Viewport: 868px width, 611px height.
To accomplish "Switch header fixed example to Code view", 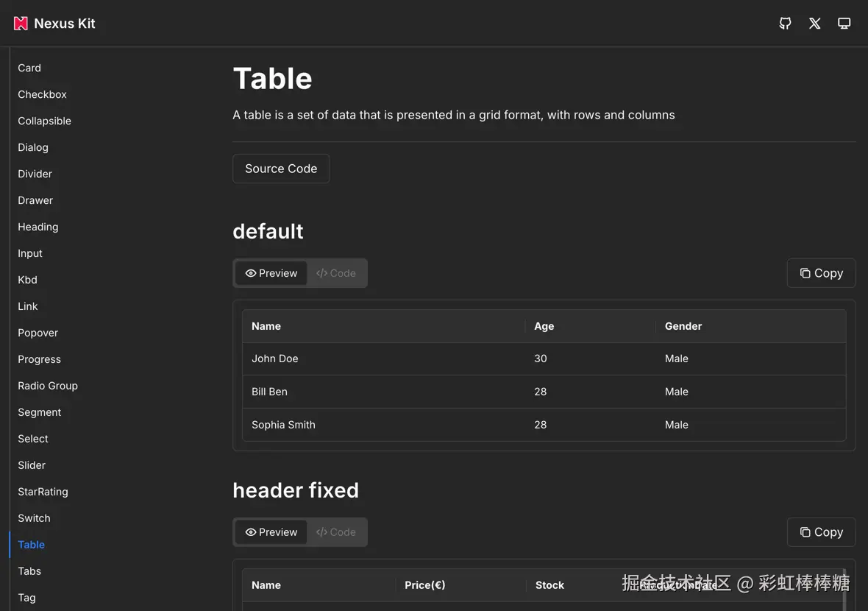I will (x=336, y=532).
